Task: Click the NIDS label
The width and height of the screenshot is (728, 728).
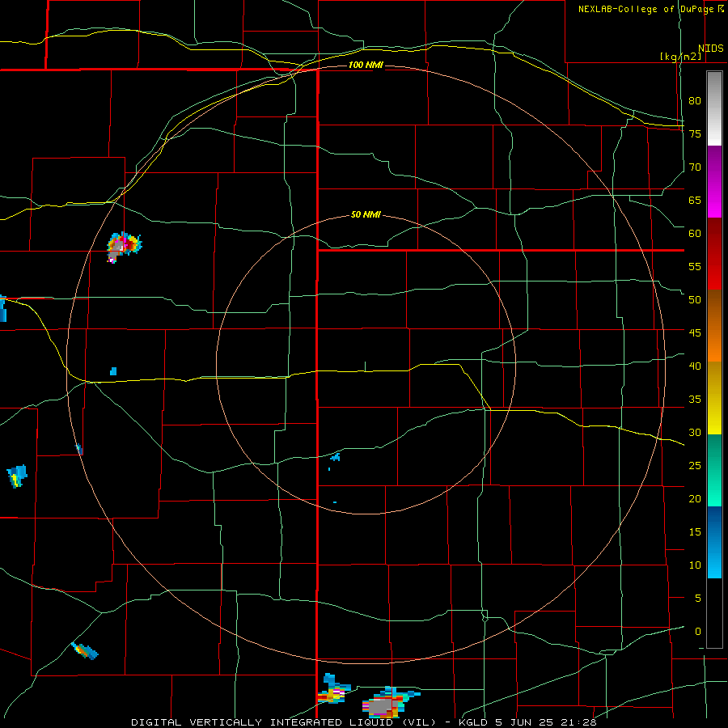Action: click(x=710, y=49)
